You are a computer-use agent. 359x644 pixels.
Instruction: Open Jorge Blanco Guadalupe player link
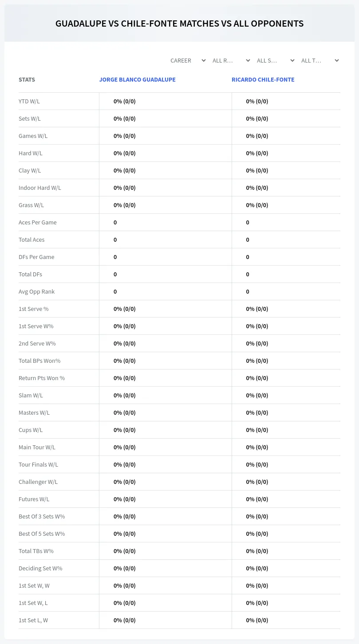coord(137,80)
